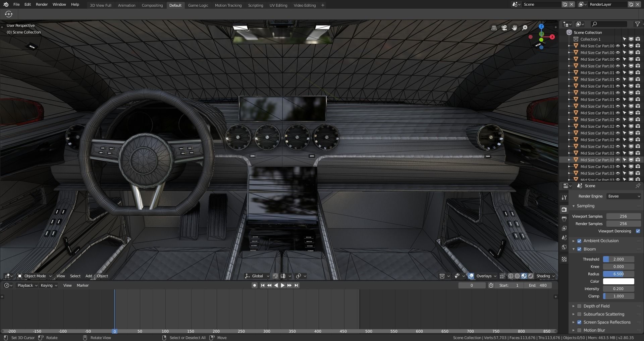The height and width of the screenshot is (341, 644).
Task: Switch to wireframe shading mode
Action: (511, 276)
